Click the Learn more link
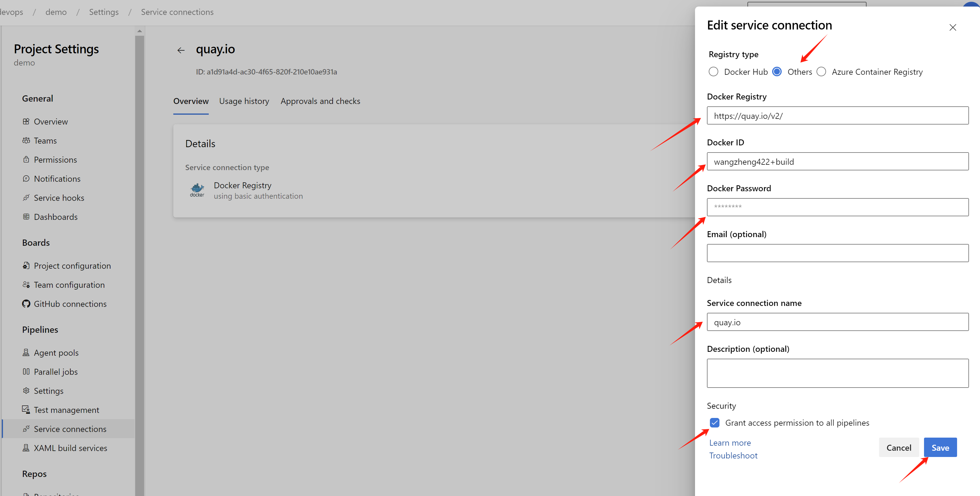The image size is (980, 496). (730, 443)
